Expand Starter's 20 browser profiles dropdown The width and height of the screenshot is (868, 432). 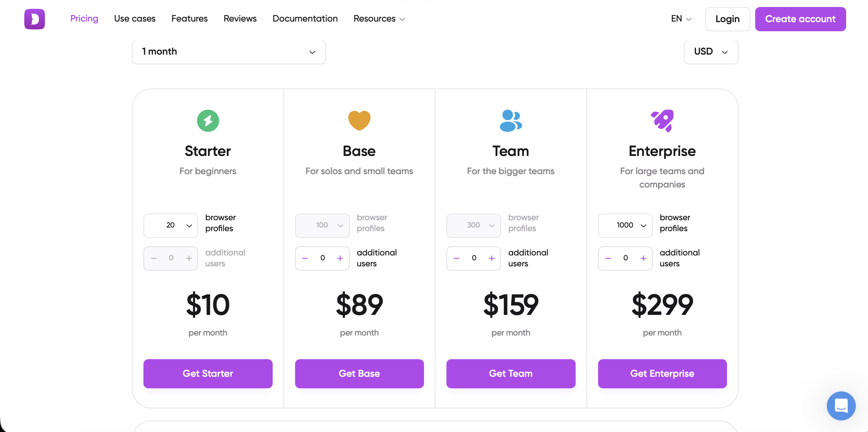tap(170, 225)
